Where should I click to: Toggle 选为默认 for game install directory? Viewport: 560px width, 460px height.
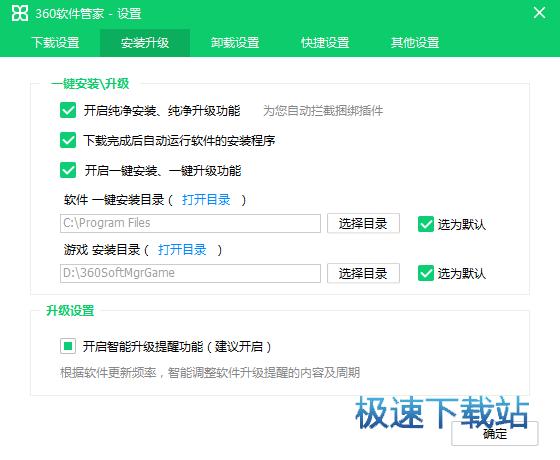tap(426, 273)
